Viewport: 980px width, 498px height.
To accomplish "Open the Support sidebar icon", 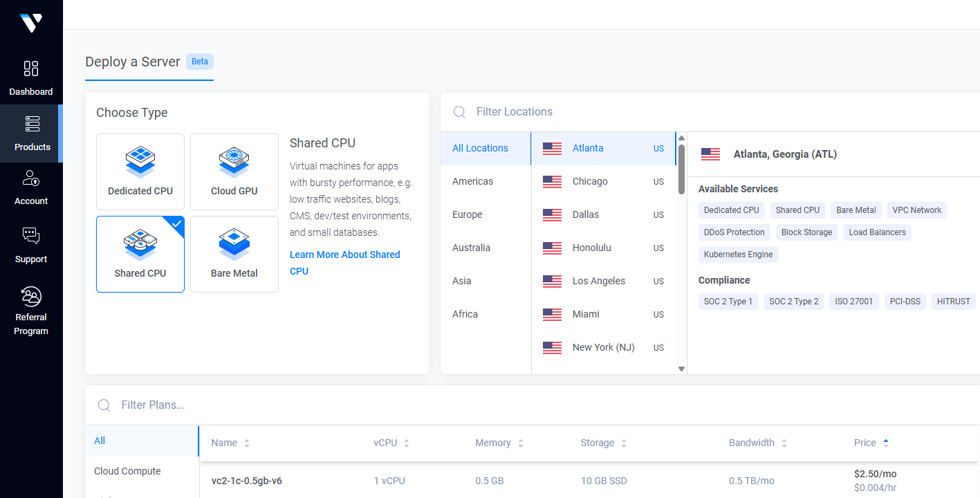I will (31, 246).
